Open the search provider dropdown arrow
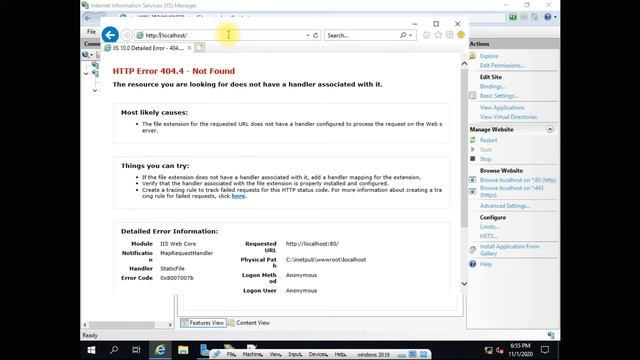Screen dimensions: 640x360 pyautogui.click(x=411, y=36)
